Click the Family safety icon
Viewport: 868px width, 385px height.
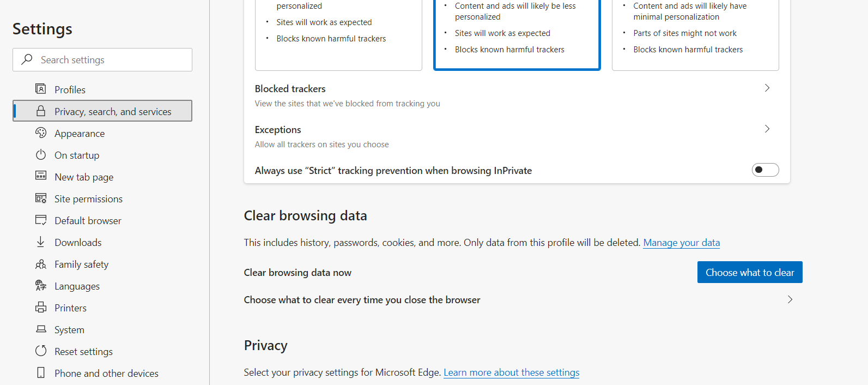pos(40,264)
